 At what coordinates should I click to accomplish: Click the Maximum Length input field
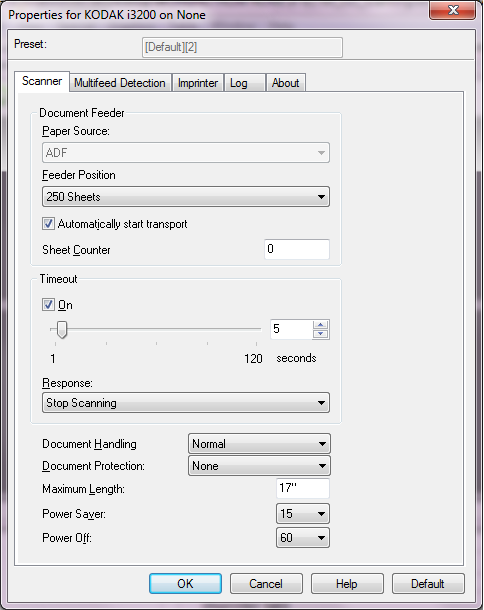tap(303, 488)
